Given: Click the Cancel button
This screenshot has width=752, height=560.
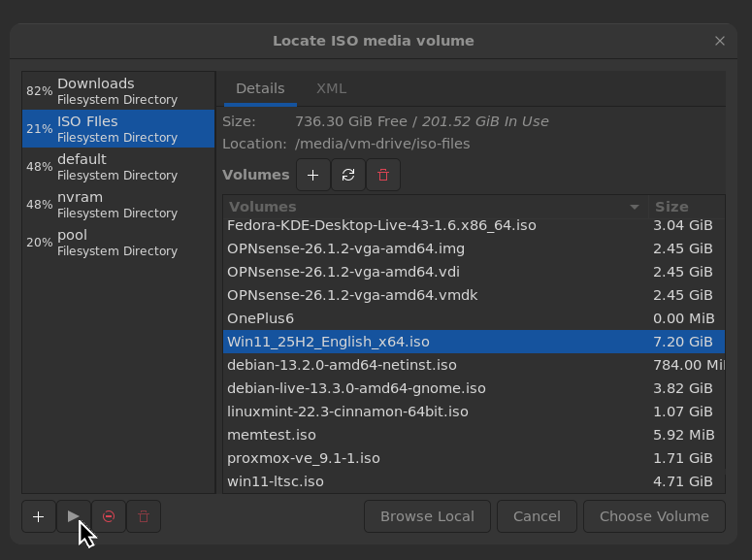Looking at the screenshot, I should [x=537, y=516].
